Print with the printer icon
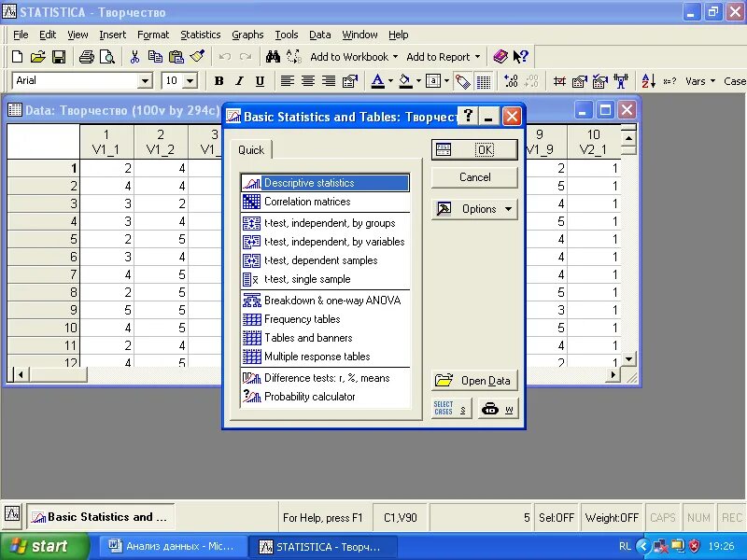The width and height of the screenshot is (747, 560). (x=86, y=57)
